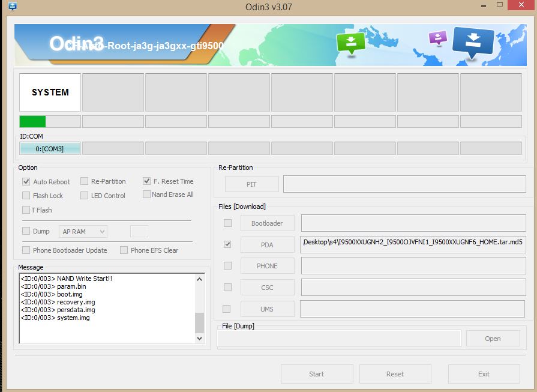Click the small field next to AP RAM

(x=139, y=231)
